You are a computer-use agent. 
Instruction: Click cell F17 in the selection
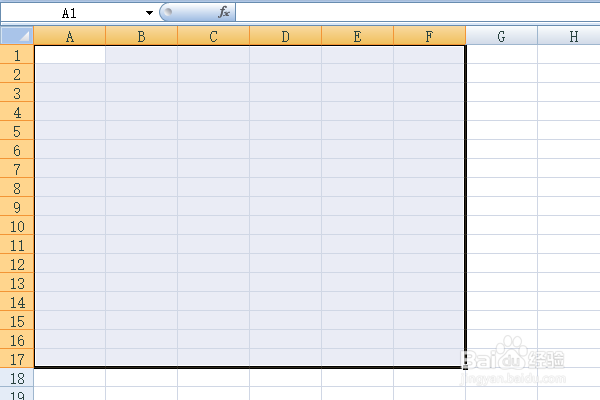[x=429, y=358]
